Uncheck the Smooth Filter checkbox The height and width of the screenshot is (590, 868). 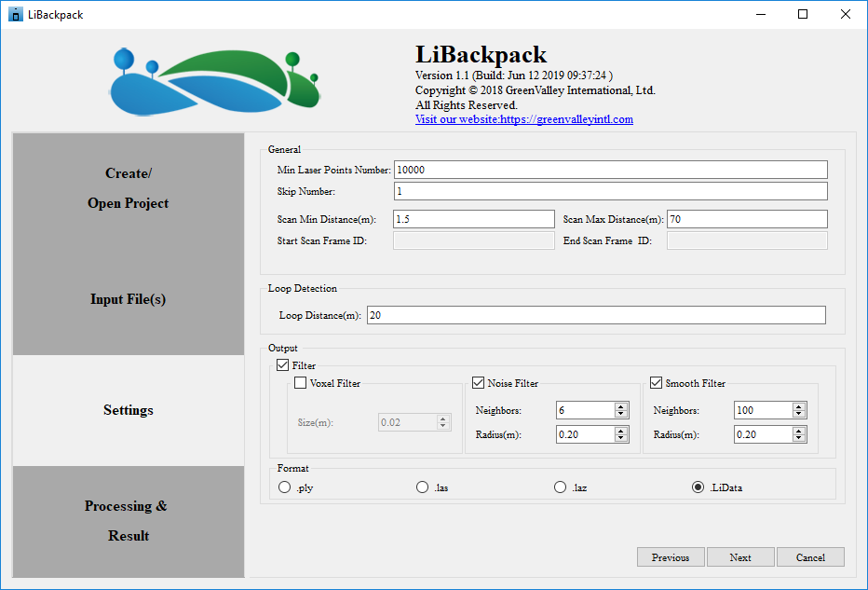pos(656,383)
